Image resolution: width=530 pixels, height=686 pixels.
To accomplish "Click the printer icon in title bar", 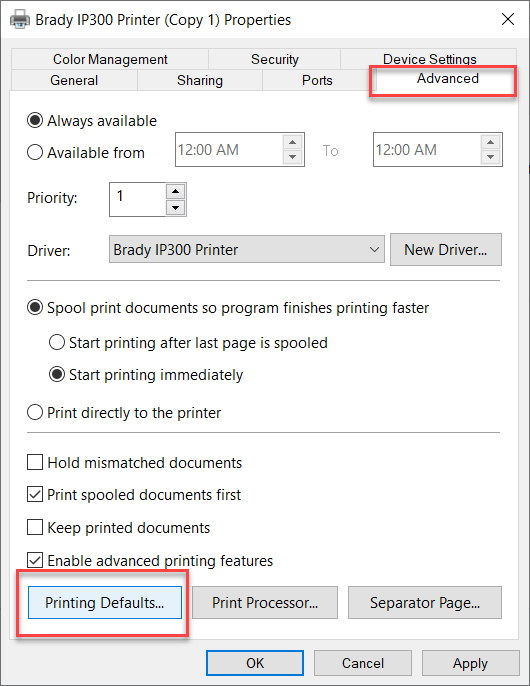I will (x=19, y=20).
